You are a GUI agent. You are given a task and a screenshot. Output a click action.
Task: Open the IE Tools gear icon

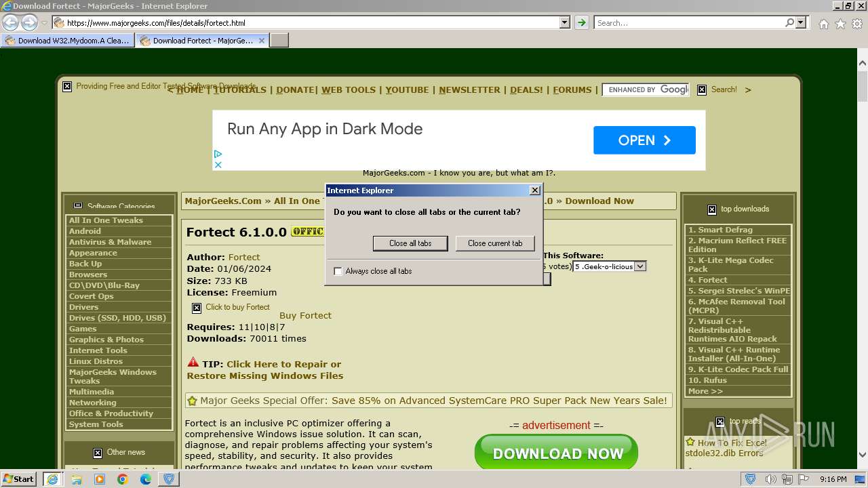(857, 24)
